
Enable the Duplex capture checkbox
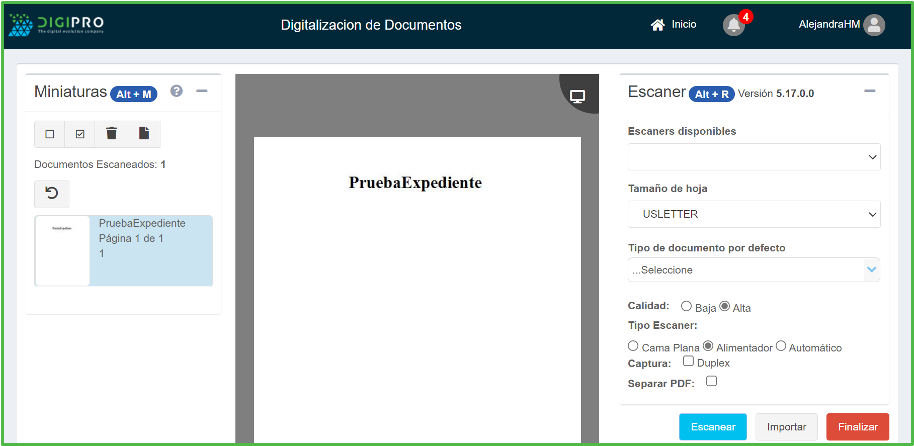(x=688, y=362)
